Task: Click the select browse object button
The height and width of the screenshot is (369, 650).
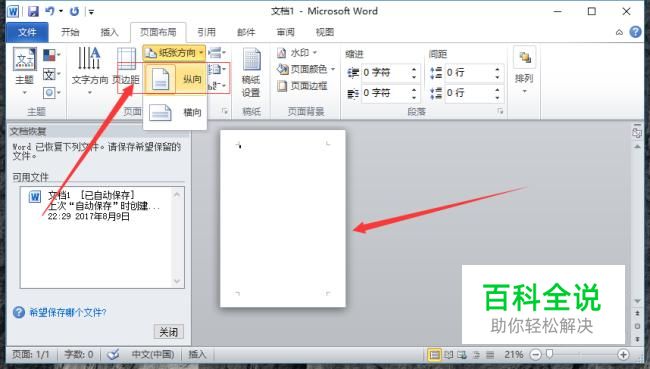Action: click(x=637, y=326)
